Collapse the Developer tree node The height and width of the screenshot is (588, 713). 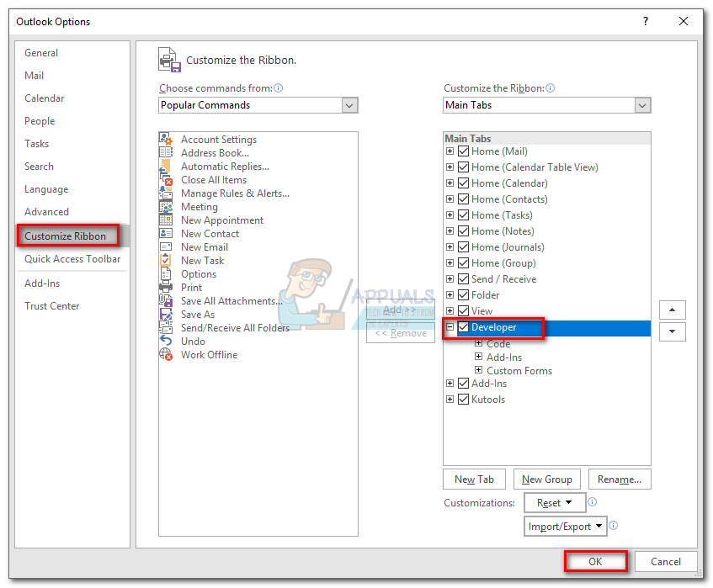coord(450,326)
